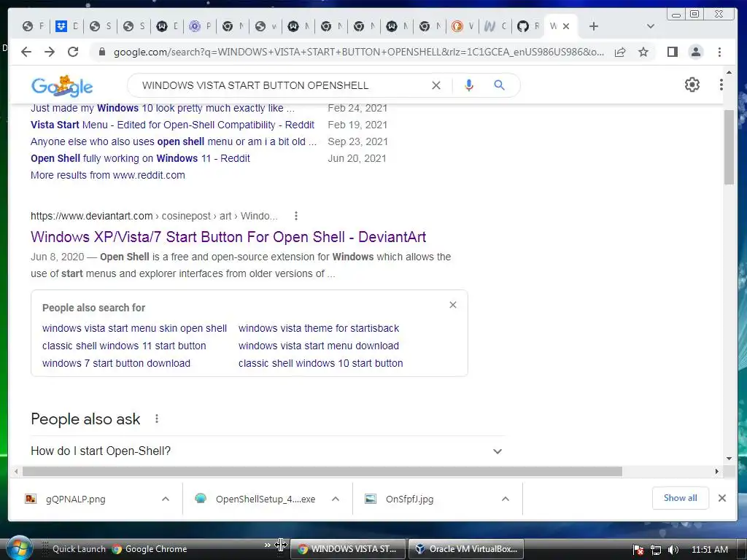This screenshot has height=560, width=747.
Task: Click the horizontal page scrollbar thumb
Action: [322, 472]
